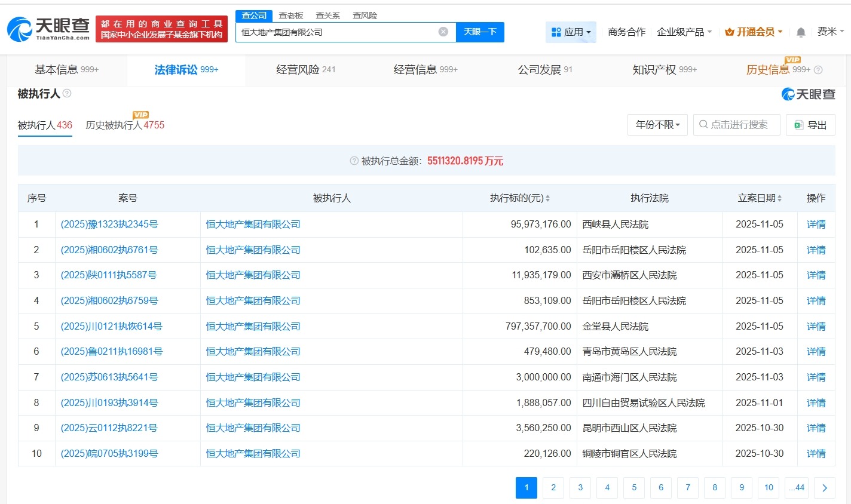Screen dimensions: 851x504
Task: Switch to the 查老板 search tab
Action: (x=291, y=15)
